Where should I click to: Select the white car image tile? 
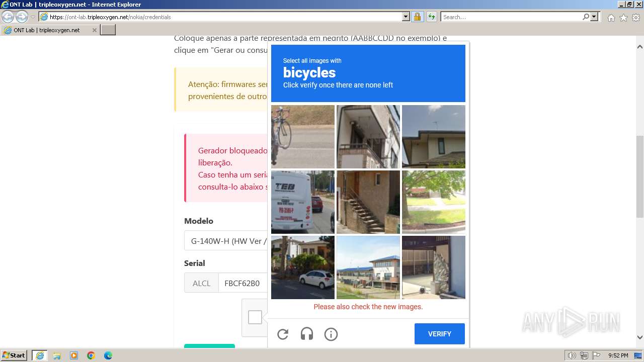303,267
